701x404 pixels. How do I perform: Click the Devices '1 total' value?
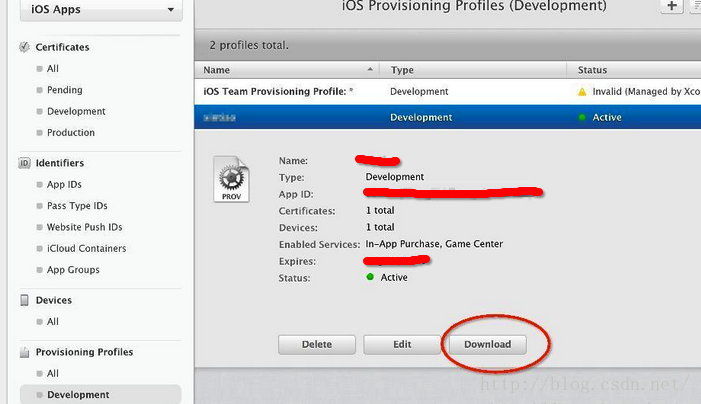pyautogui.click(x=380, y=227)
